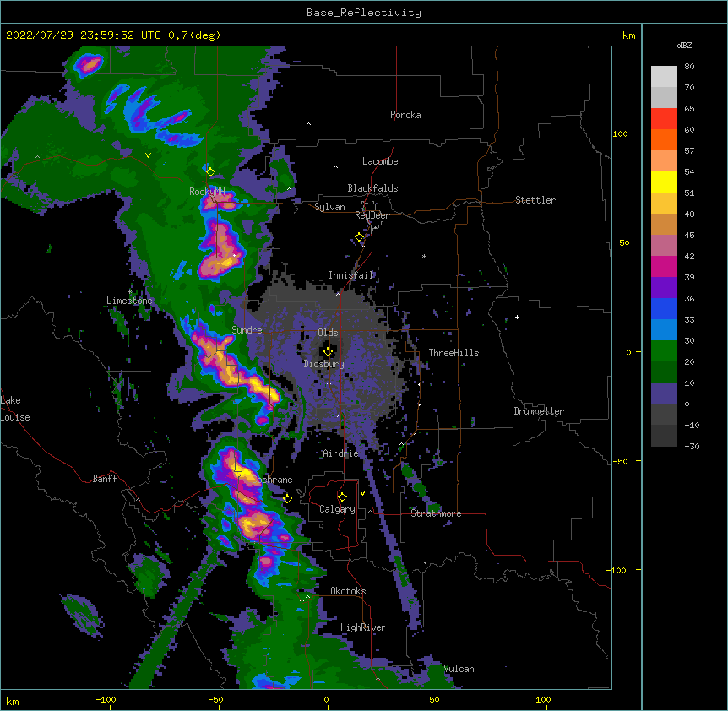
Task: Click the km label at bottom left
Action: coord(13,701)
